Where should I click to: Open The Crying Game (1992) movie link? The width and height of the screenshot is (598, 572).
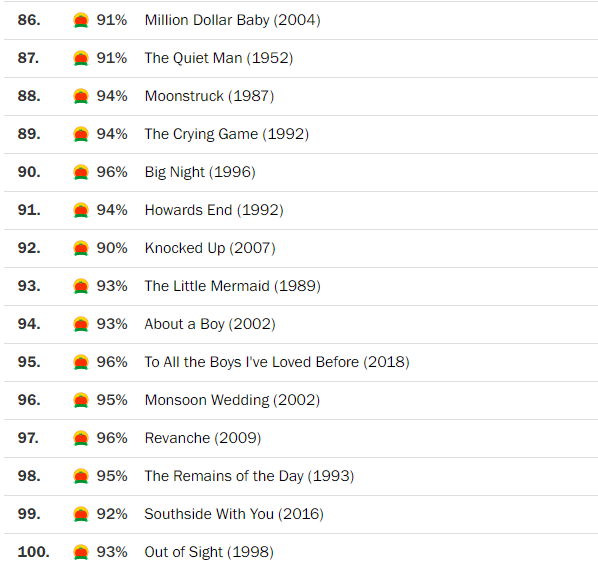click(227, 134)
